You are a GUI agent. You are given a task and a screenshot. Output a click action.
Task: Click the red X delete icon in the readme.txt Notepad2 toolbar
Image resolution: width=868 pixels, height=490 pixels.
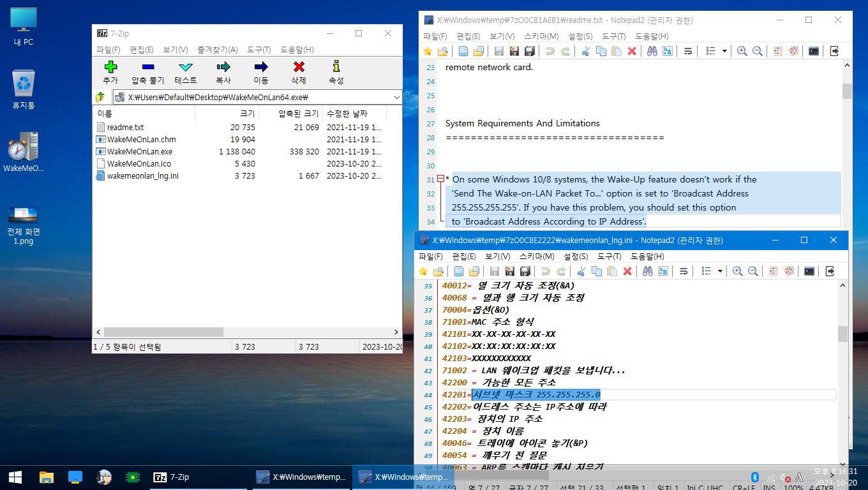coord(632,51)
